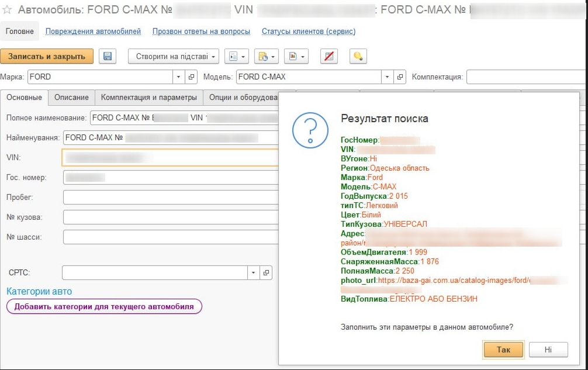The height and width of the screenshot is (370, 588).
Task: Open the Марка field's open-form icon
Action: (x=191, y=77)
